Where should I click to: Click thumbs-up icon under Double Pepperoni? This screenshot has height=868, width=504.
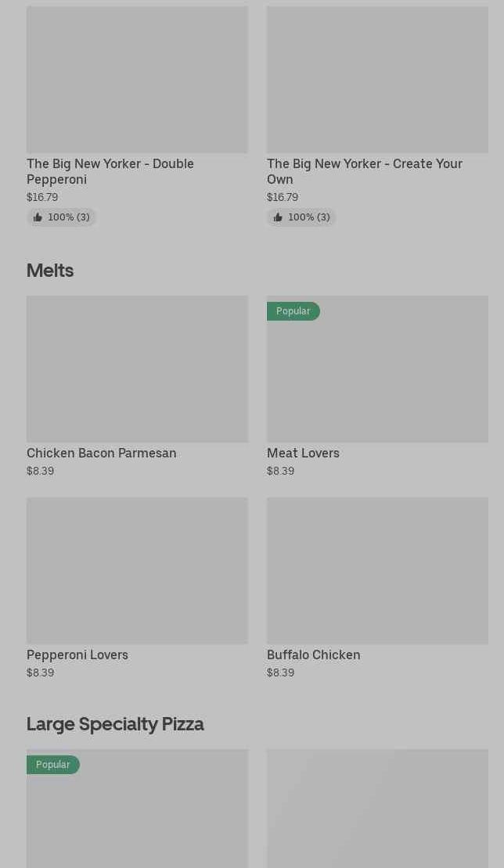(38, 217)
